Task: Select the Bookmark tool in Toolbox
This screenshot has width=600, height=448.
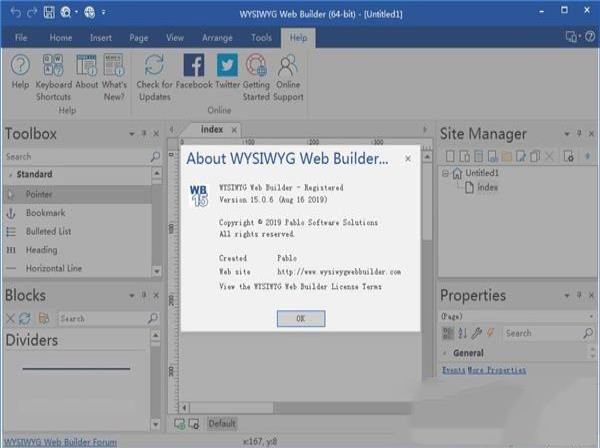Action: point(78,213)
